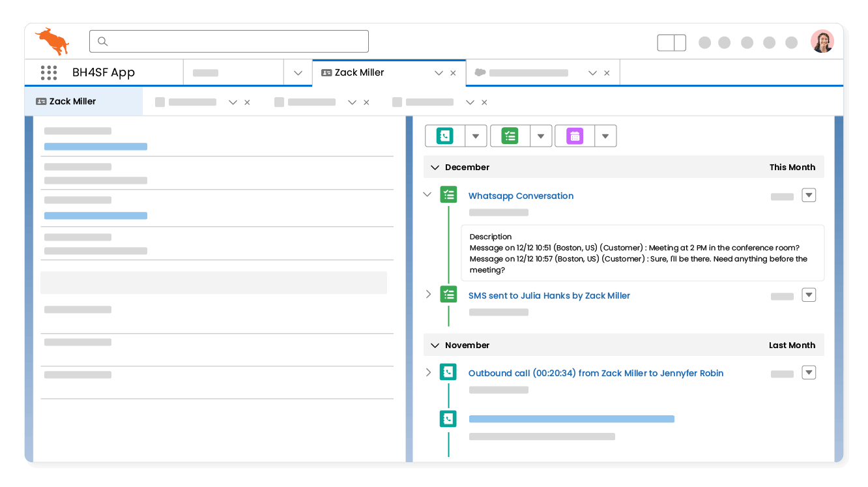Select the Zack Miller subtab
868x487 pixels.
[74, 101]
